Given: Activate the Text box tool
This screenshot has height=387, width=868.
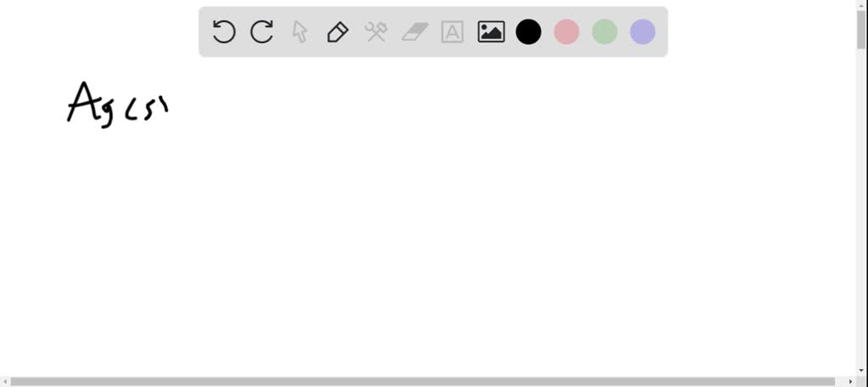Looking at the screenshot, I should [453, 31].
